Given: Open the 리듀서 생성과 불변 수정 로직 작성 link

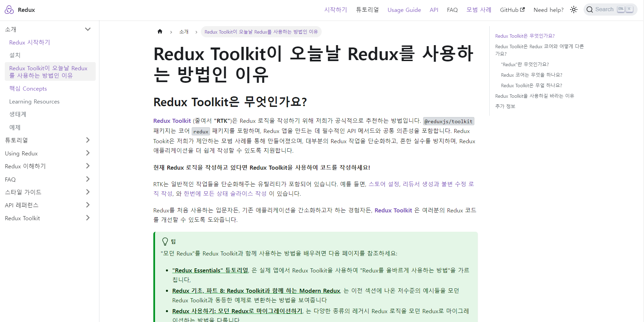Looking at the screenshot, I should 438,184.
